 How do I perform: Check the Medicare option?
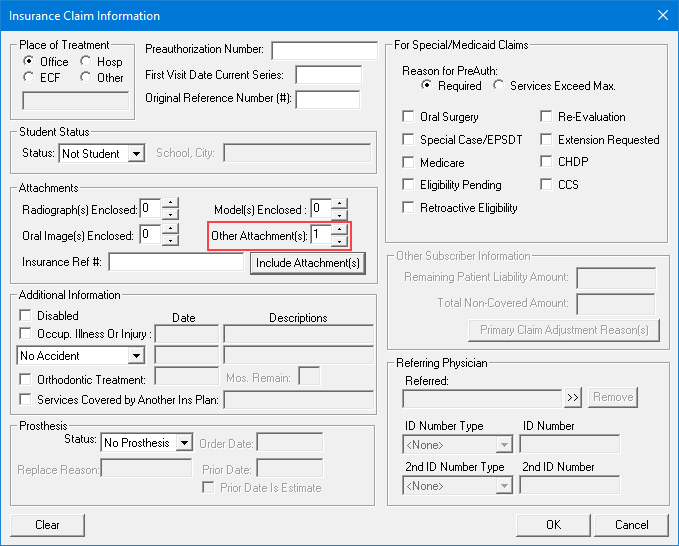click(x=408, y=162)
